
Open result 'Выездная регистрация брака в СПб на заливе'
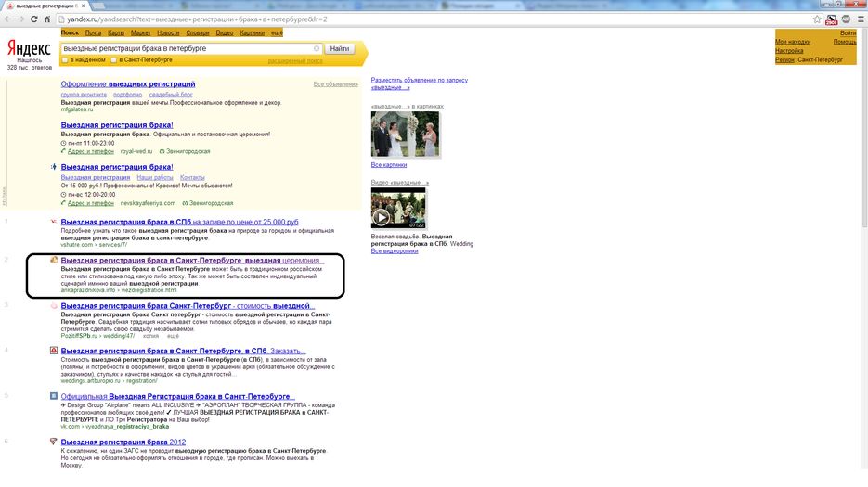[179, 222]
